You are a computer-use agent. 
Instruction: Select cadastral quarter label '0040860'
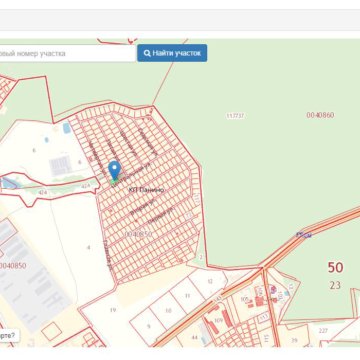[320, 115]
